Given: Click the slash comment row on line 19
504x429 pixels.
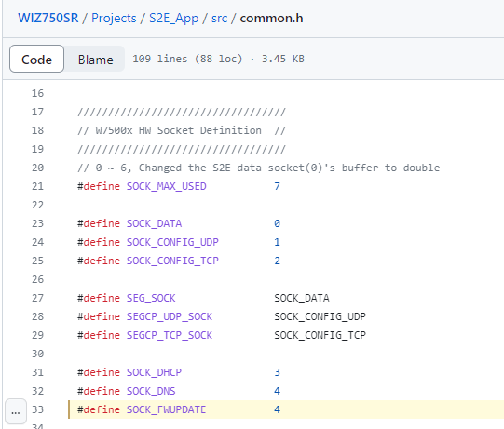Looking at the screenshot, I should (182, 149).
